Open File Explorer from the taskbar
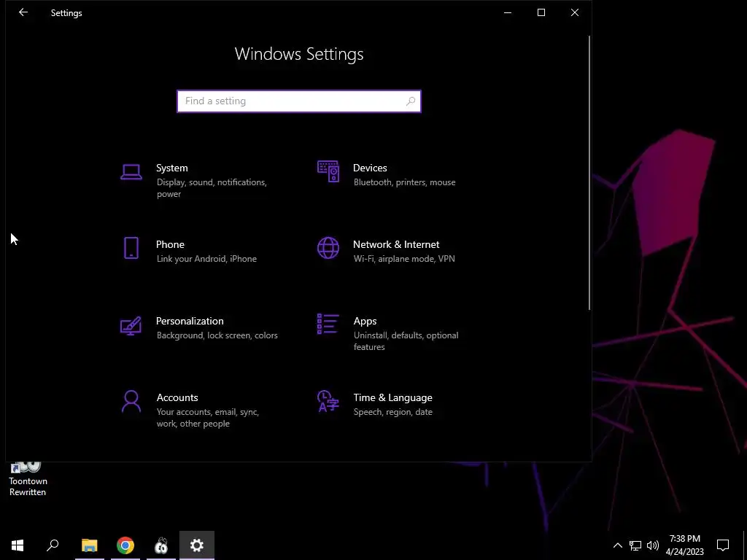The height and width of the screenshot is (560, 747). tap(90, 545)
